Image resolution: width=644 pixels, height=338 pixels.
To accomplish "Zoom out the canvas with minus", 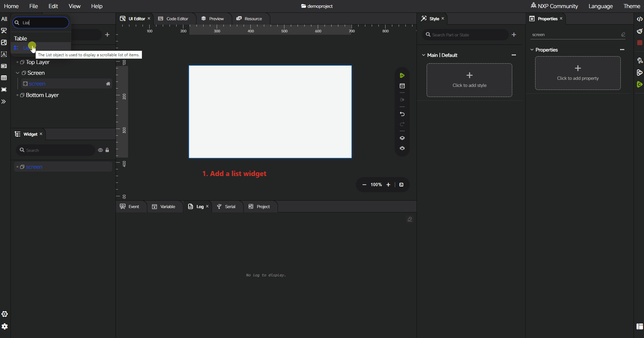I will (x=364, y=184).
